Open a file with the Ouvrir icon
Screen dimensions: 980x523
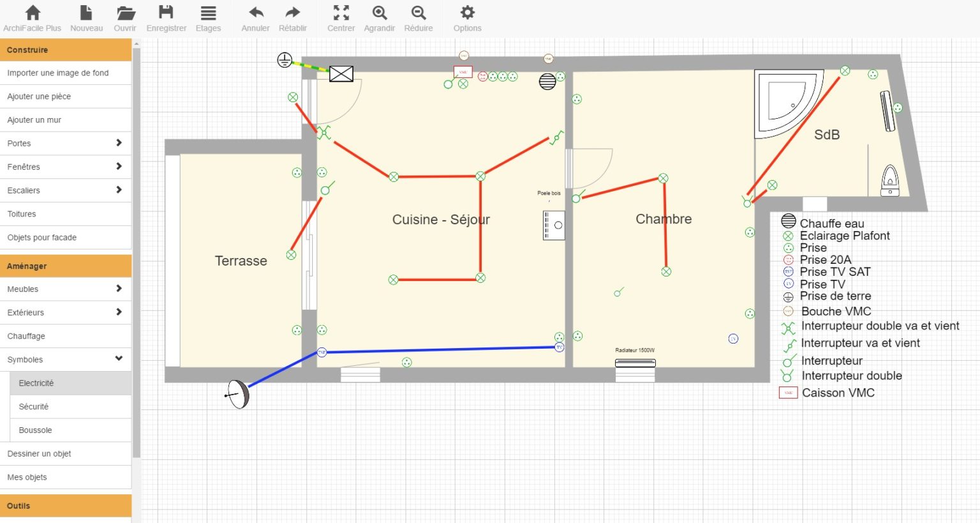point(125,18)
